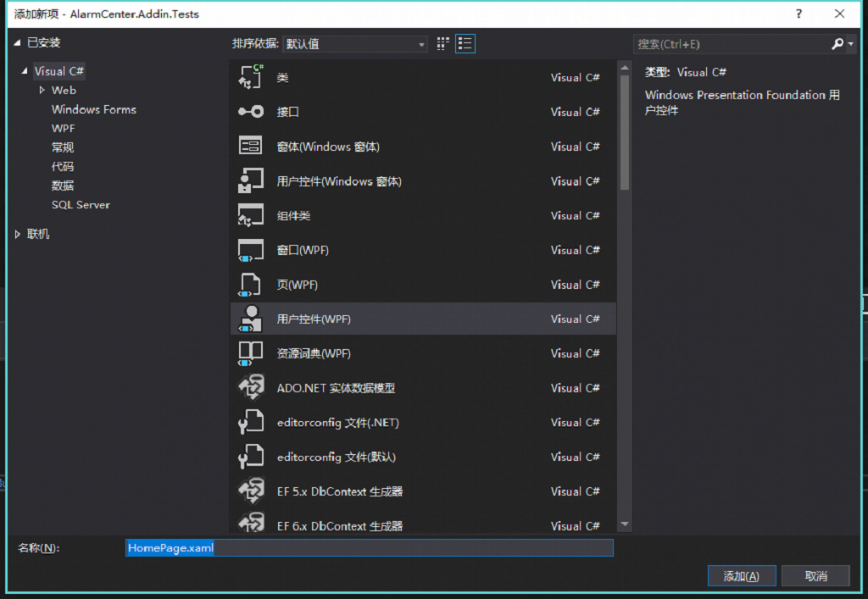Click the 接口 (Interface) item icon
868x599 pixels.
point(250,112)
